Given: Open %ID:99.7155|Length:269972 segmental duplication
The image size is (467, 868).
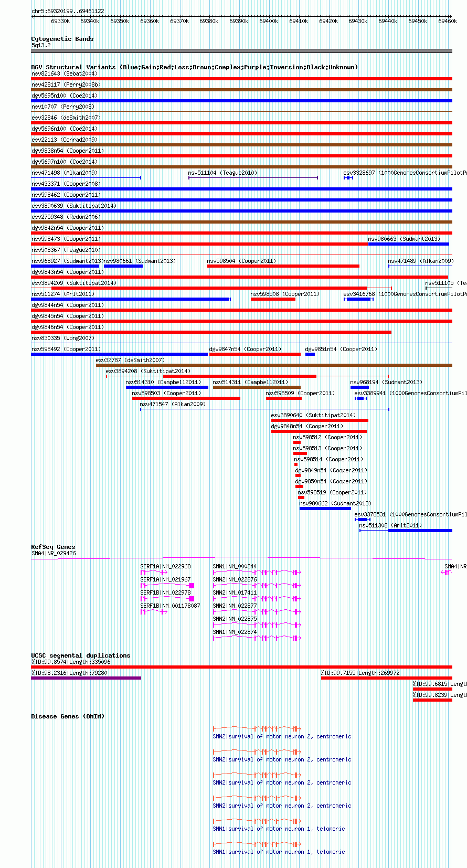Looking at the screenshot, I should point(360,673).
